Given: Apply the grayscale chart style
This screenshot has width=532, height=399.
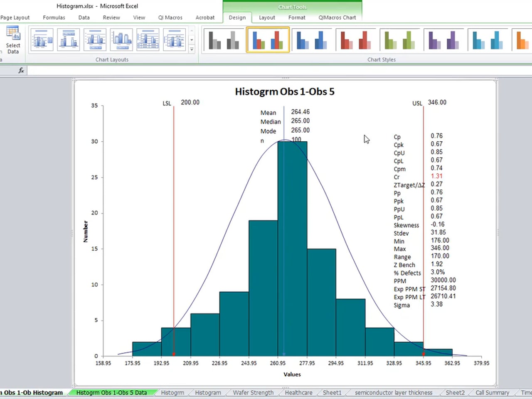Looking at the screenshot, I should pyautogui.click(x=224, y=40).
